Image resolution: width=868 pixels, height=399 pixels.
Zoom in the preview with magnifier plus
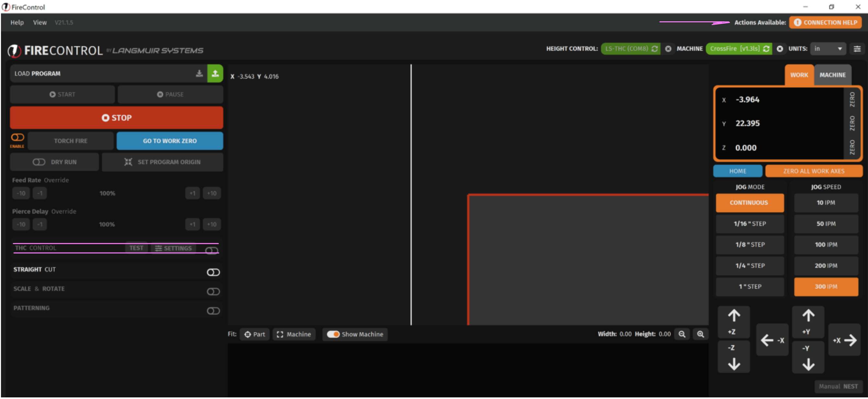[700, 334]
